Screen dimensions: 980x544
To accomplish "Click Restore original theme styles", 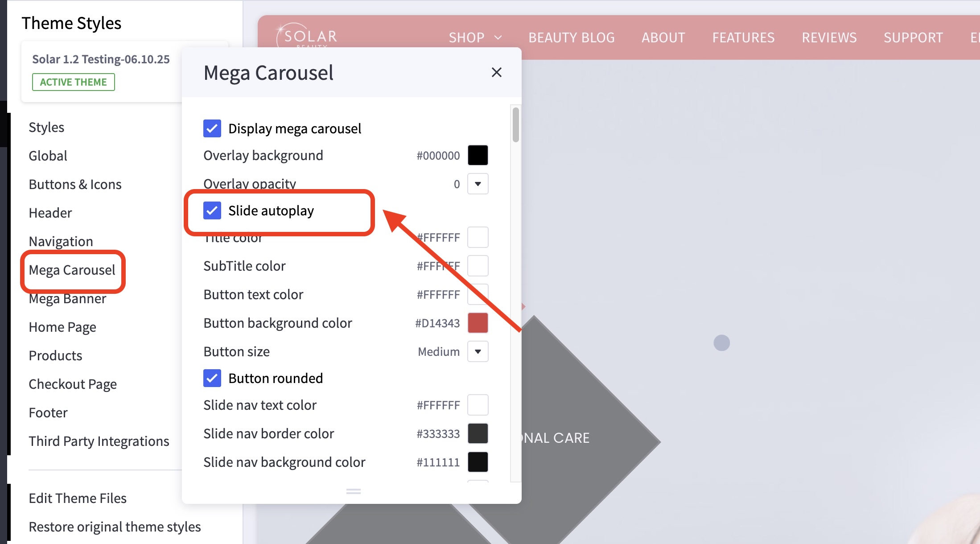I will click(115, 527).
